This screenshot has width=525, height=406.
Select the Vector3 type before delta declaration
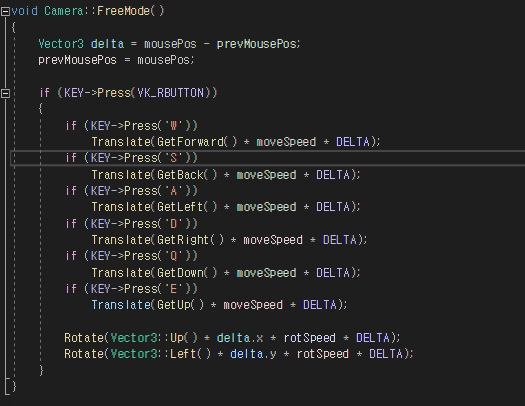pyautogui.click(x=61, y=44)
